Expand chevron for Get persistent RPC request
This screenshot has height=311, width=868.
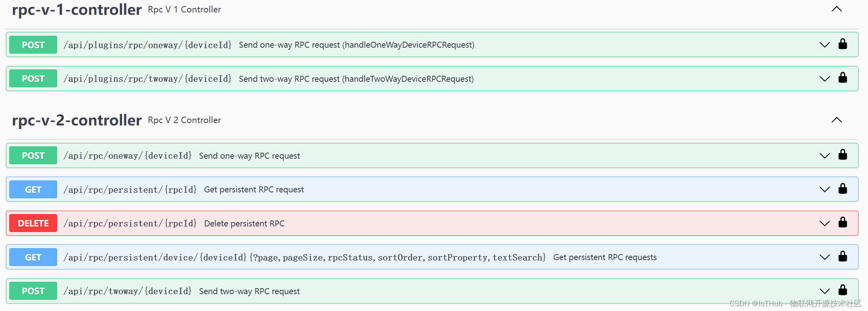click(x=824, y=190)
